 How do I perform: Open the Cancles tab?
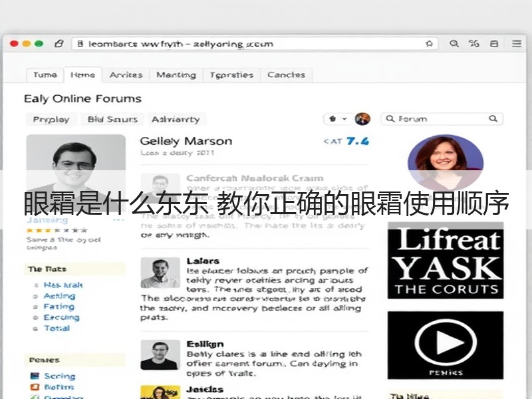[287, 75]
